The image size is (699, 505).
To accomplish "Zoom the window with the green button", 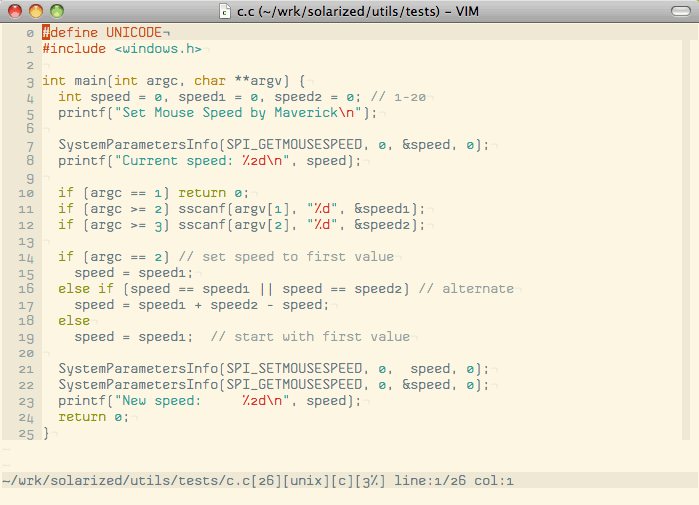I will pos(57,11).
